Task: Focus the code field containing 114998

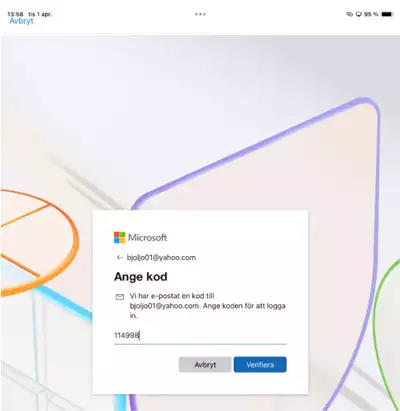Action: coord(200,336)
